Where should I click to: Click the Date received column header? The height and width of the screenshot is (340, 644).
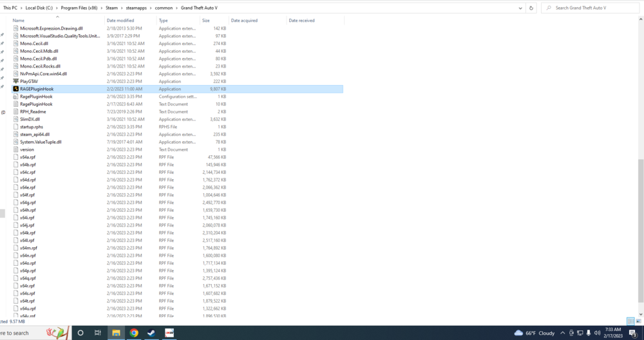pyautogui.click(x=316, y=21)
